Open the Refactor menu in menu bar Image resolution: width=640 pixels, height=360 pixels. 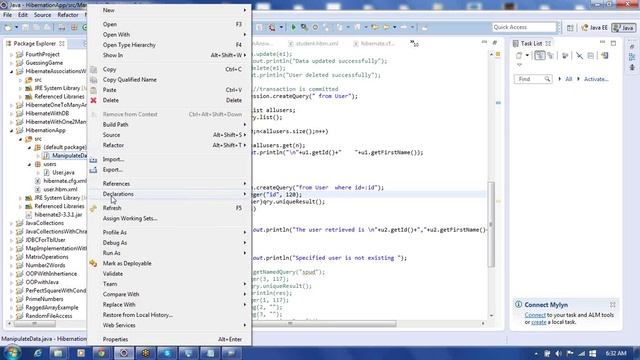tap(68, 15)
